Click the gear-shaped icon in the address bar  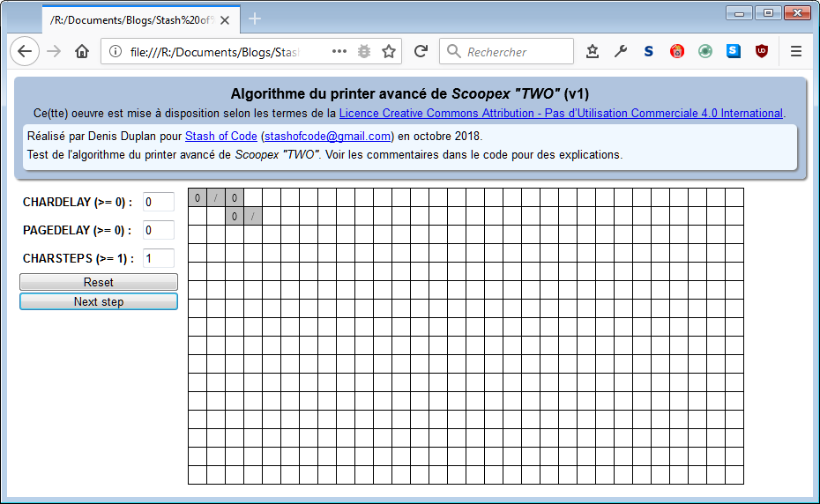click(x=364, y=51)
